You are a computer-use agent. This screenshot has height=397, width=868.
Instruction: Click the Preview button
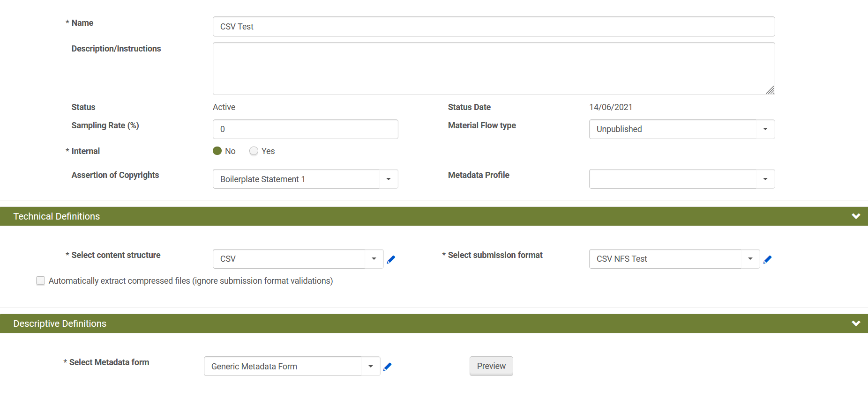pos(491,366)
